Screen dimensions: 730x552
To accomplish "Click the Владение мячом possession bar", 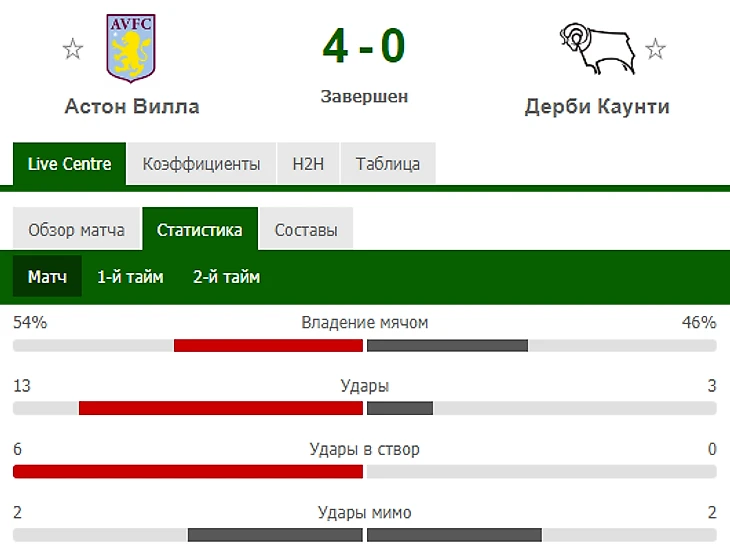I will coord(364,345).
